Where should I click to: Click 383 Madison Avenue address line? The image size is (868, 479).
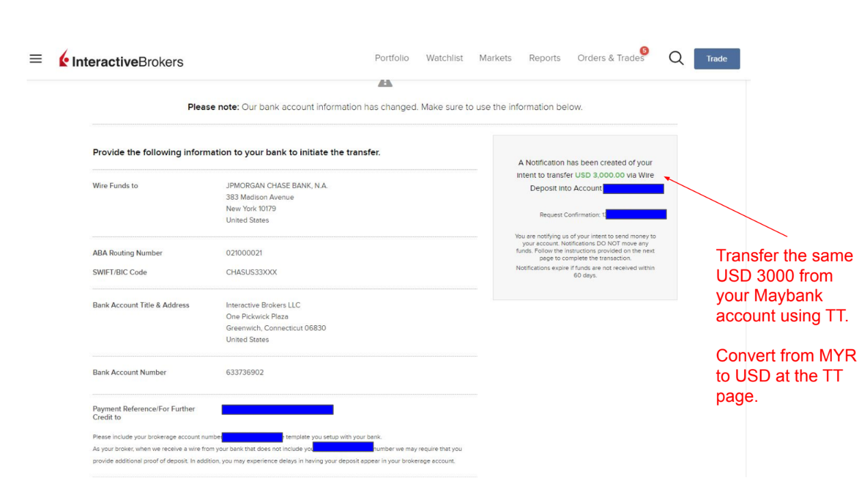point(260,197)
